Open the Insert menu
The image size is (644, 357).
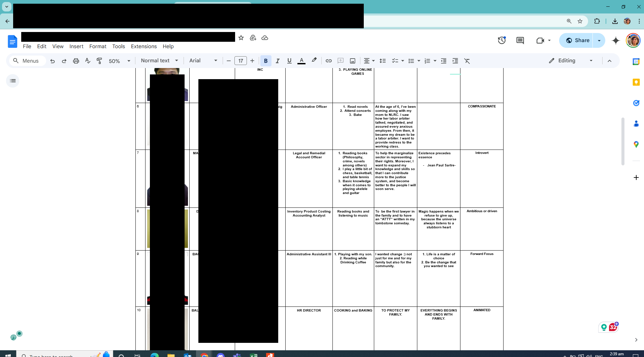point(76,46)
